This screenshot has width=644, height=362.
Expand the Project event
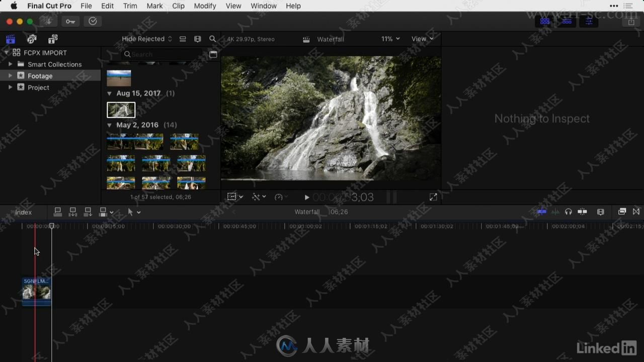tap(11, 87)
